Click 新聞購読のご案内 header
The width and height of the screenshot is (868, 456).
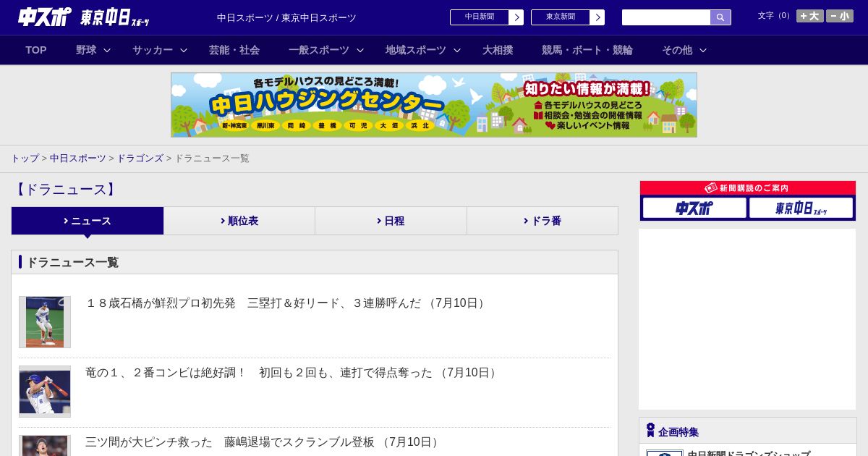pos(748,188)
